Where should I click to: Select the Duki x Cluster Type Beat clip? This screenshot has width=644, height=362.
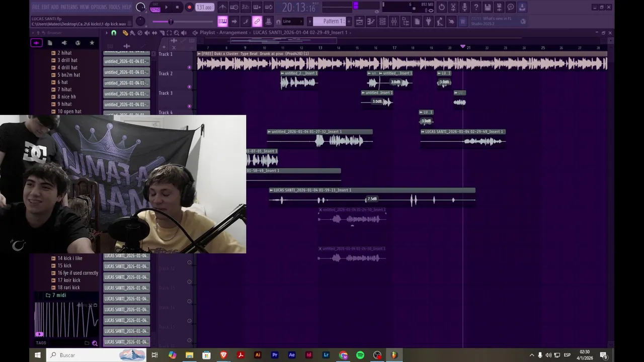[x=402, y=61]
